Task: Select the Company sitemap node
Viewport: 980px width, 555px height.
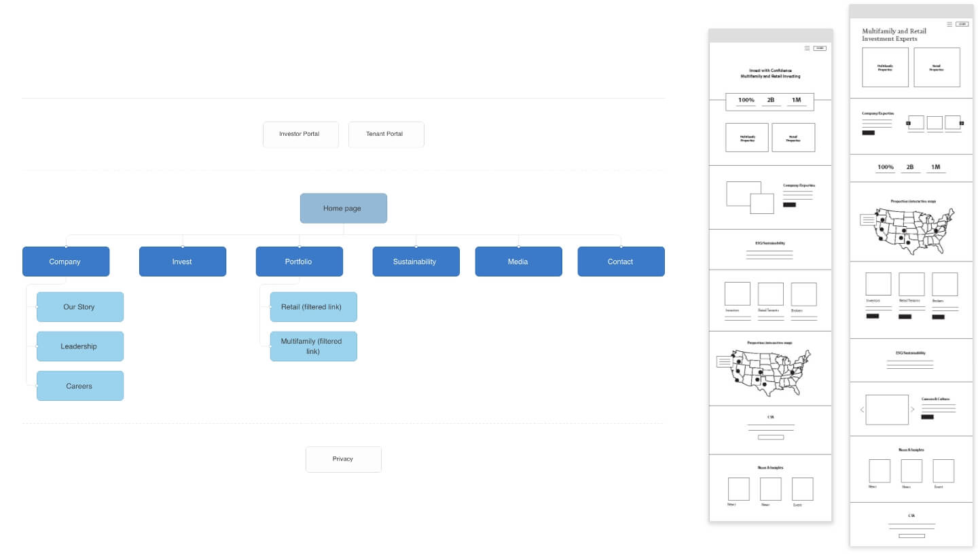Action: click(x=65, y=262)
